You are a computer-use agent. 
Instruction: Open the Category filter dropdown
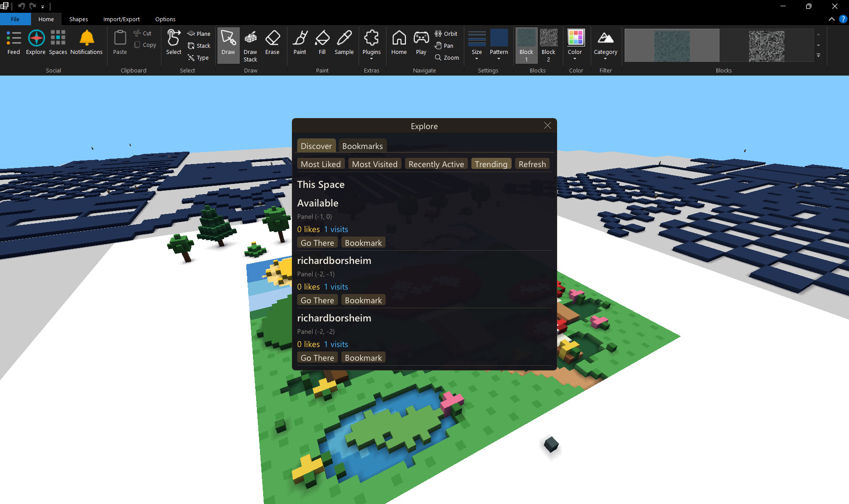[605, 45]
